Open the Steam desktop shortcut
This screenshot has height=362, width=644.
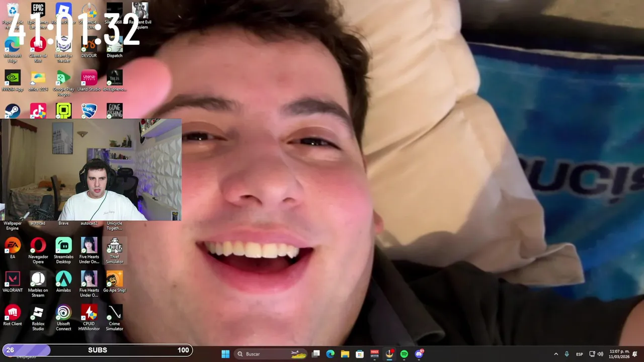[x=13, y=111]
